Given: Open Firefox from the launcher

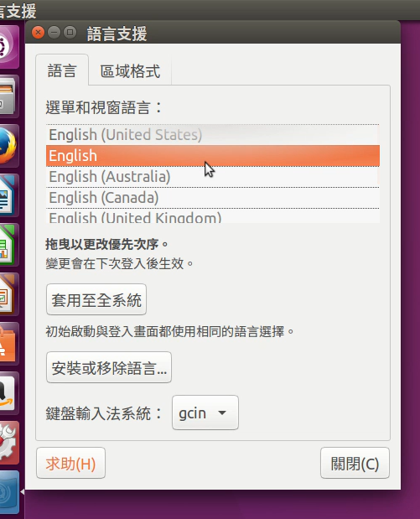Looking at the screenshot, I should pos(8,146).
